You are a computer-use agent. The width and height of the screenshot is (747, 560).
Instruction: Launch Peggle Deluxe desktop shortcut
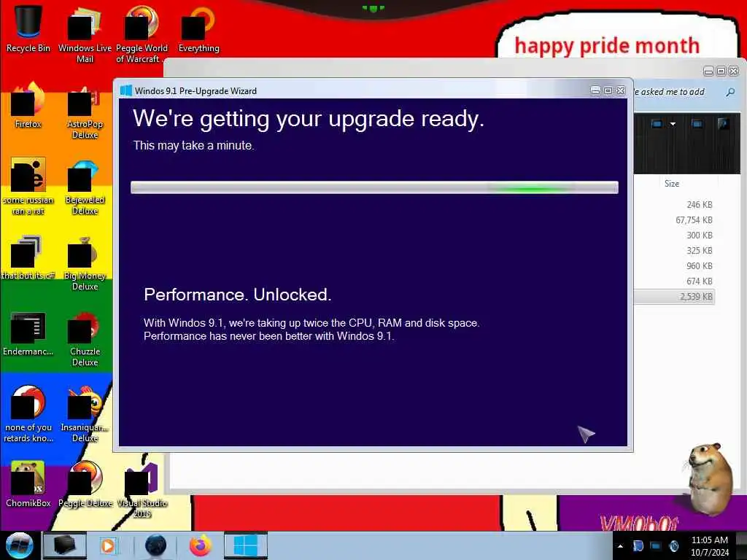click(85, 484)
